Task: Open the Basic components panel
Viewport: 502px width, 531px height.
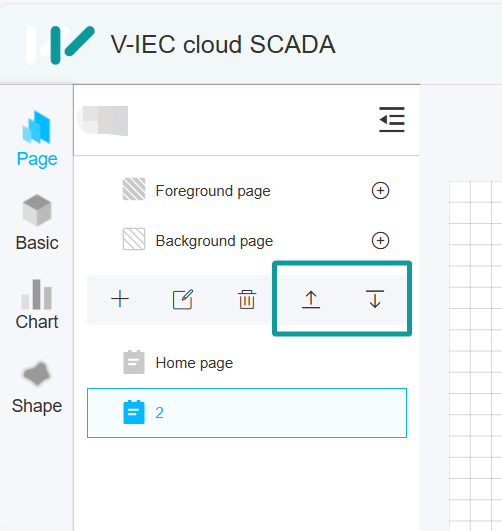Action: pyautogui.click(x=37, y=222)
